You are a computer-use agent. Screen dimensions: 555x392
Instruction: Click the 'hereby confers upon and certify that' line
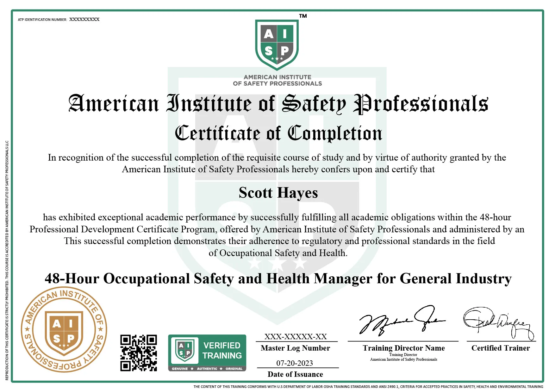coord(278,169)
